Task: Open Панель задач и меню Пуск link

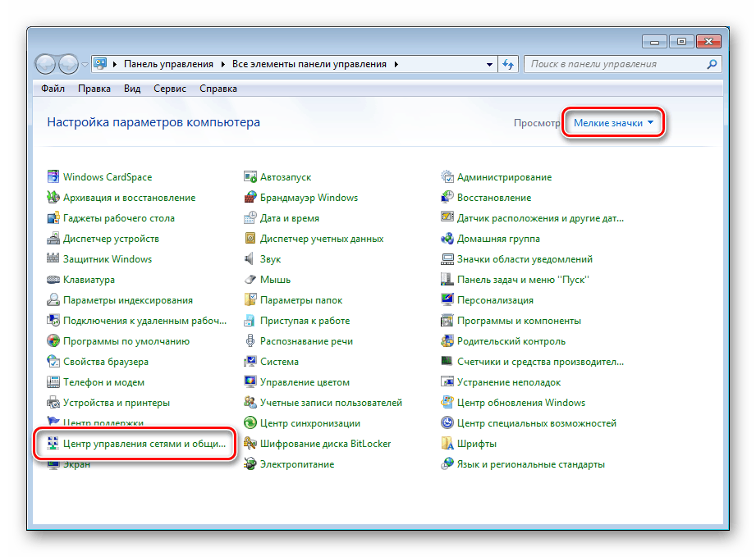Action: [x=523, y=280]
